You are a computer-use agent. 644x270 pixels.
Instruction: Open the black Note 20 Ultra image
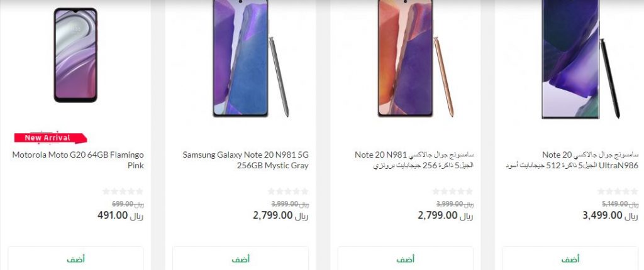[580, 60]
